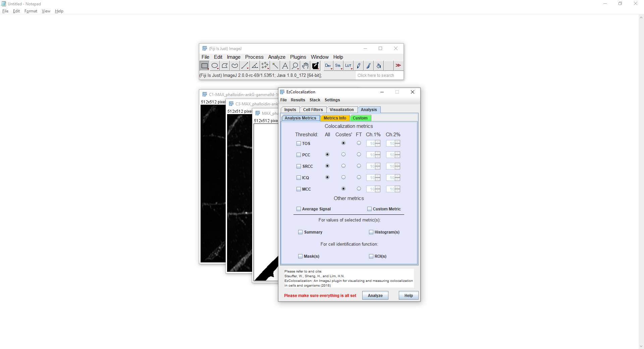Open the LUT menu tool
Screen dimensions: 644x349
(348, 66)
